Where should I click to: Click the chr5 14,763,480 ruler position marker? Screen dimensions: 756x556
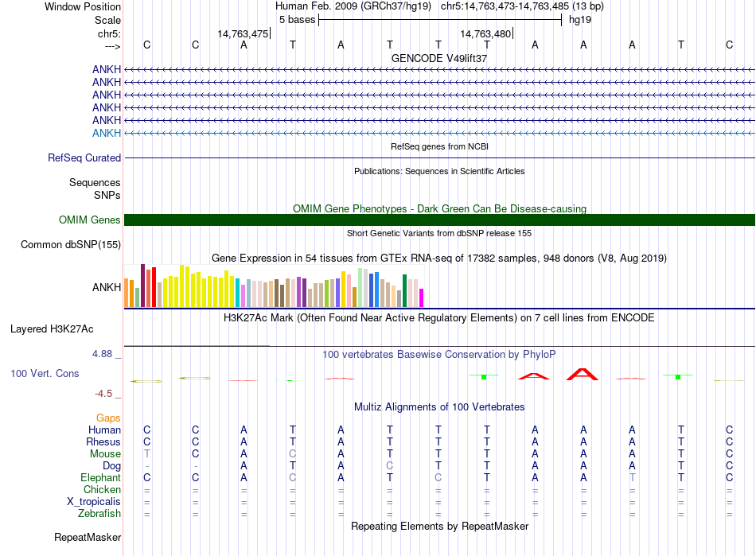click(486, 33)
